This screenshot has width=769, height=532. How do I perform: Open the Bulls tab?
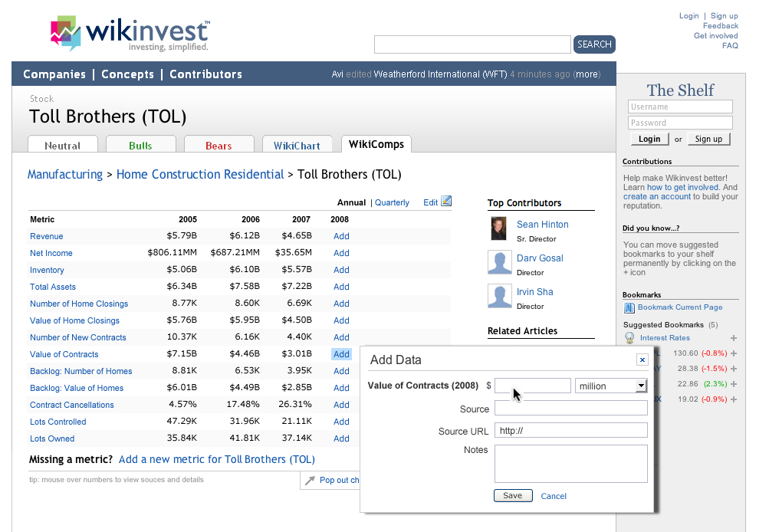point(141,145)
